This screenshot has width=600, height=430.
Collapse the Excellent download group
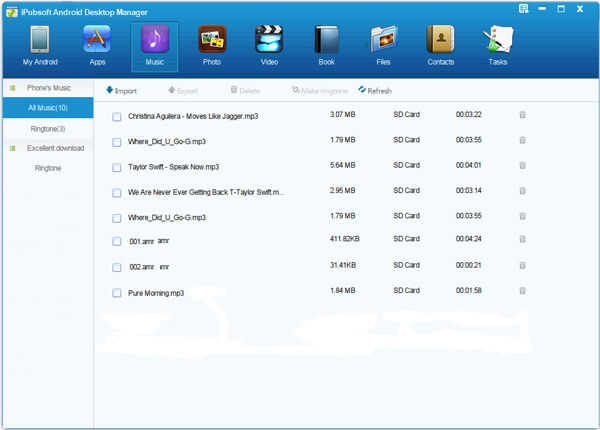(13, 148)
